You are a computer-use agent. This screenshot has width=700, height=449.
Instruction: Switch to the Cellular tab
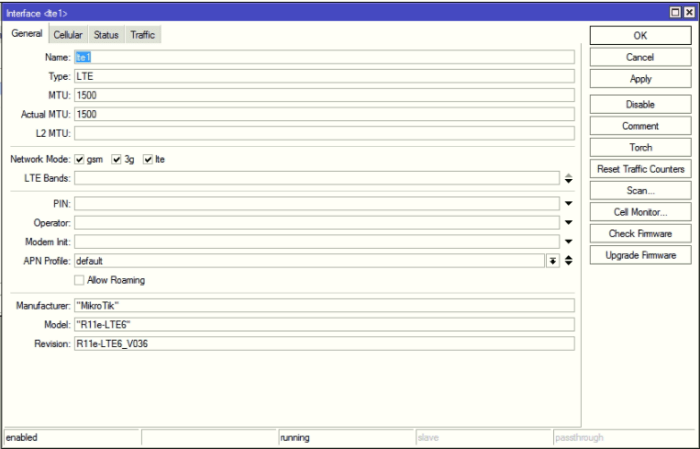[x=68, y=35]
